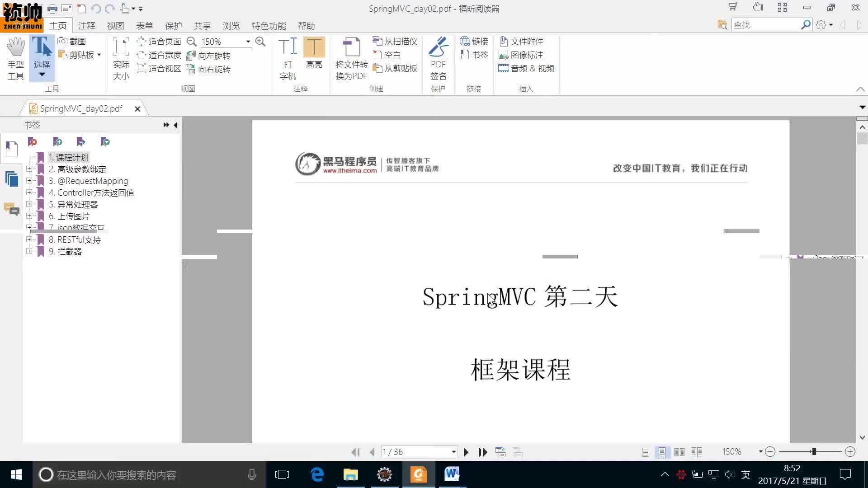Viewport: 868px width, 488px height.
Task: Expand the 9. 拦截器 bookmark node
Action: [x=29, y=251]
